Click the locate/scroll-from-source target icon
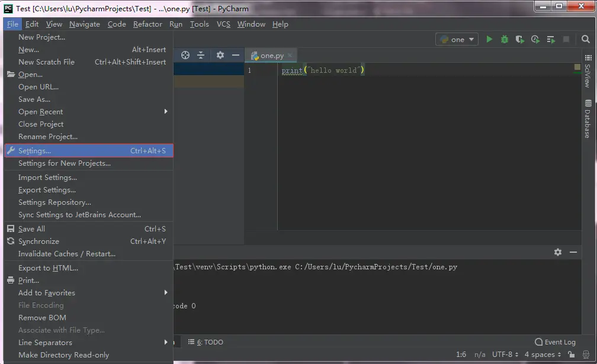 (x=185, y=55)
